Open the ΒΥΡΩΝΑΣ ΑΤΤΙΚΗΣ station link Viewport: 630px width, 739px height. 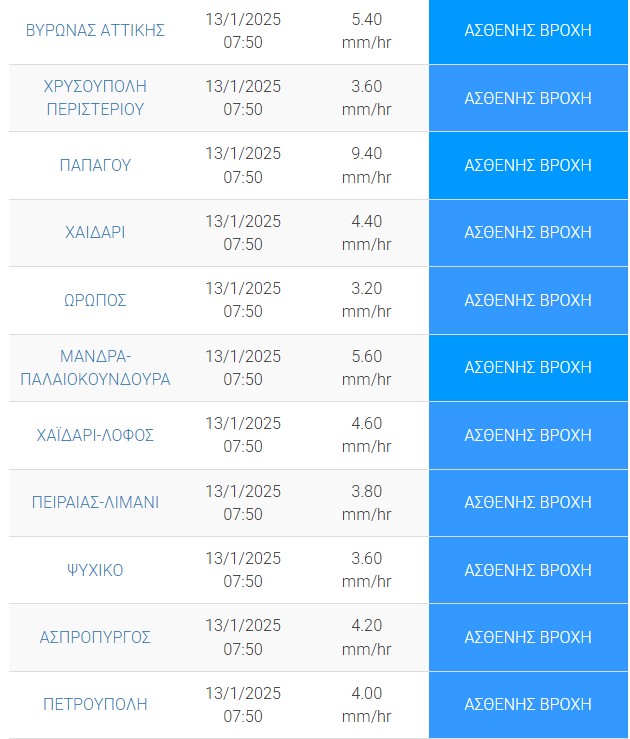pos(95,30)
